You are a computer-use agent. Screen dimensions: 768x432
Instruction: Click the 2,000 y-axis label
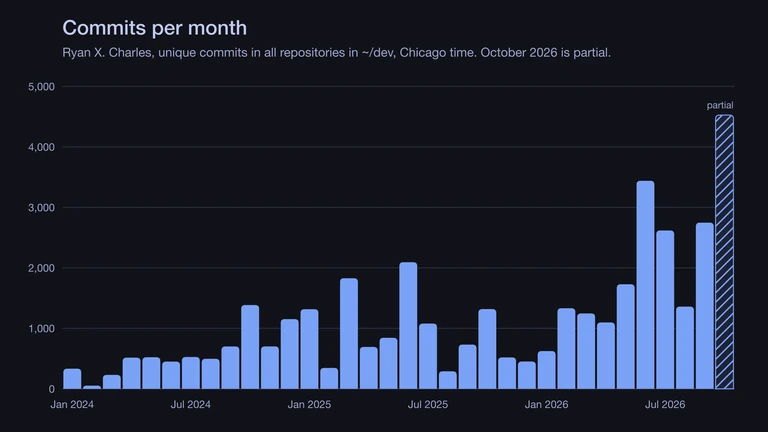(x=41, y=268)
